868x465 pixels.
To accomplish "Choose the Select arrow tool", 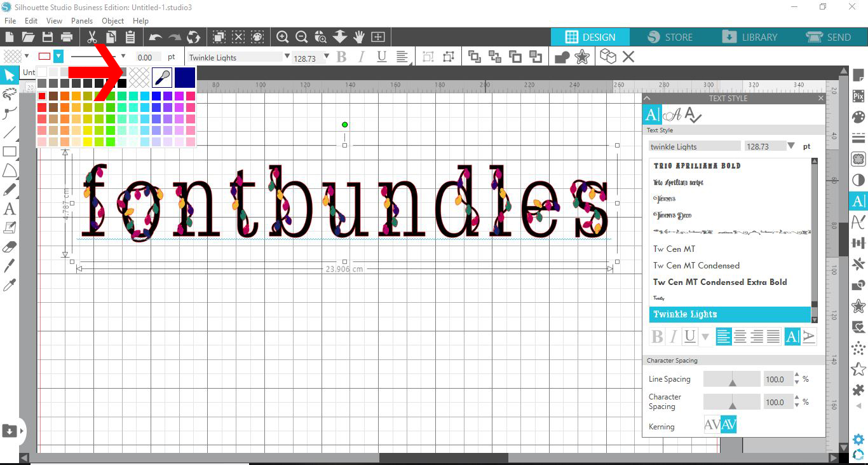I will (x=9, y=76).
